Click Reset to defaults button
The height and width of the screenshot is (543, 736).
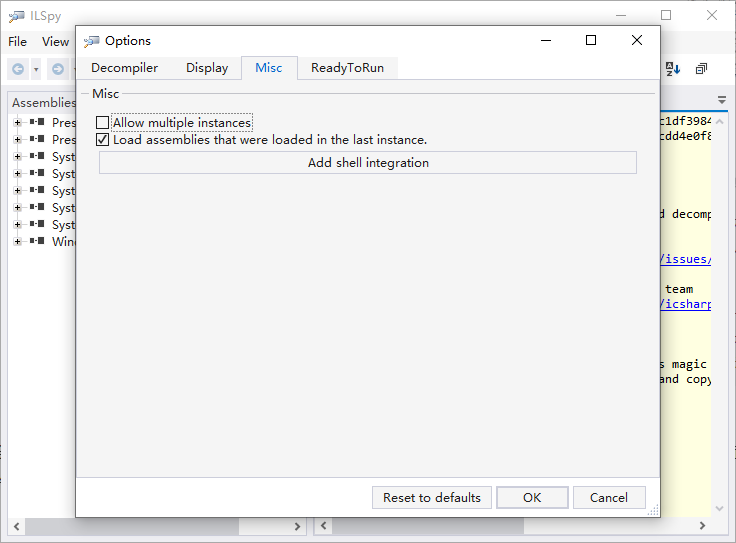click(432, 497)
